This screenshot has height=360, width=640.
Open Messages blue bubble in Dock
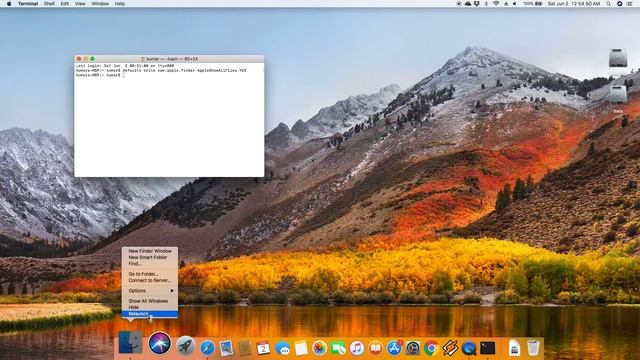click(x=282, y=348)
